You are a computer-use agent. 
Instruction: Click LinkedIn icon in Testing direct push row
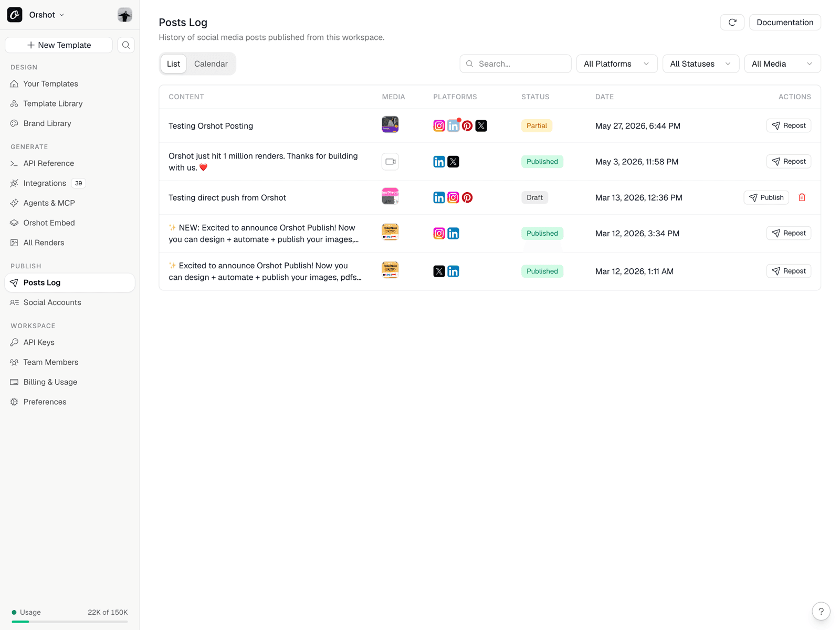click(439, 197)
